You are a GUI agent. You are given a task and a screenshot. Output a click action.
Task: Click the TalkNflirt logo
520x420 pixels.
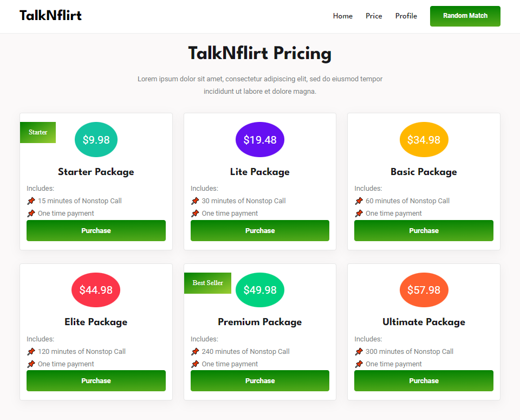(50, 15)
